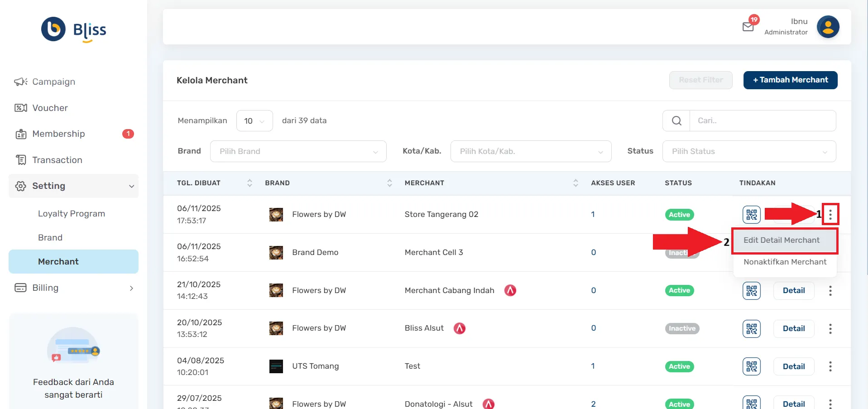Image resolution: width=868 pixels, height=409 pixels.
Task: Open three-dot menu for UTS Tomang row
Action: [830, 366]
